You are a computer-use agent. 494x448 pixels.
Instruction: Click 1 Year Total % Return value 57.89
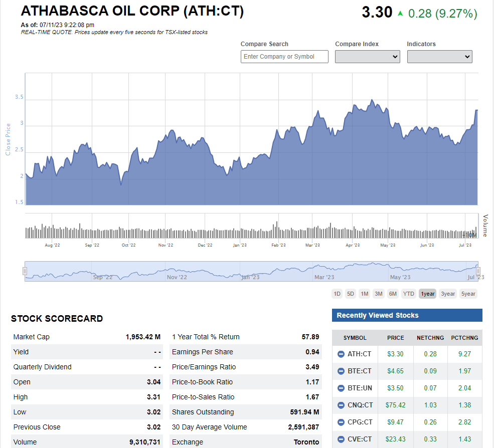(310, 337)
